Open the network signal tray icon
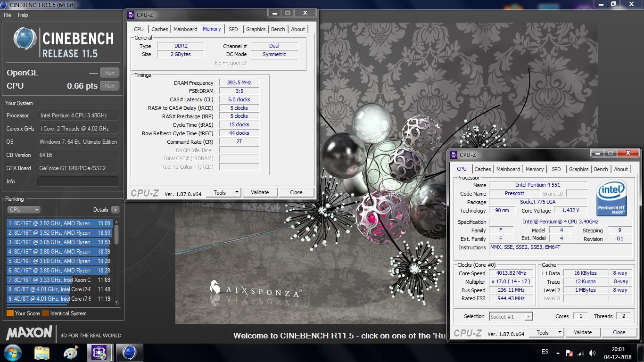Viewport: 644px width, 362px height. (580, 353)
